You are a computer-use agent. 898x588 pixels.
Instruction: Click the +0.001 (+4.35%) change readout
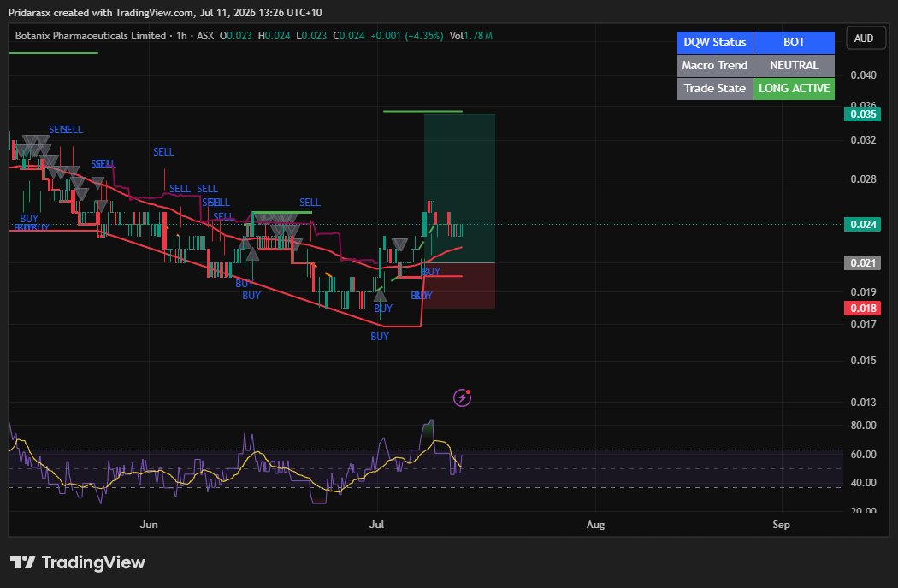[406, 36]
